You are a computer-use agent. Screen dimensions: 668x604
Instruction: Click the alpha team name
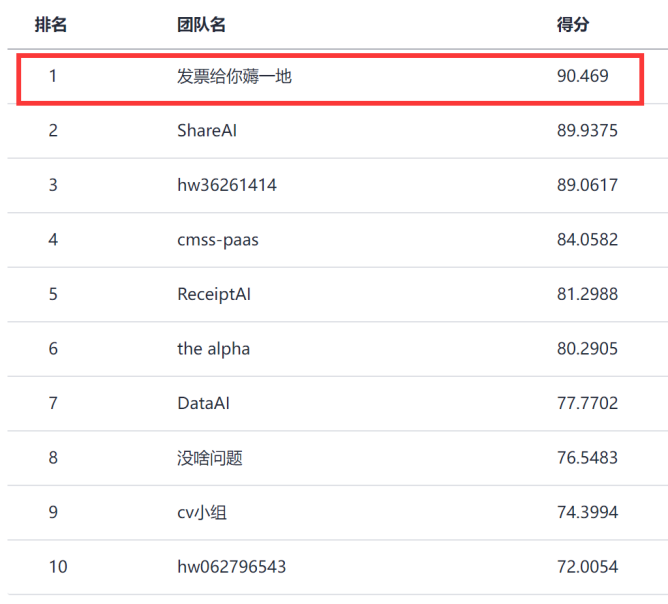214,349
